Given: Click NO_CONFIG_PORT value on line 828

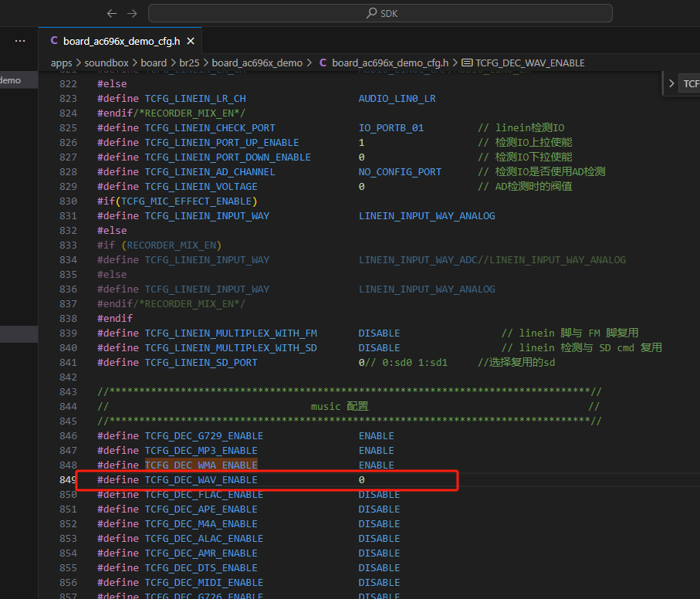Looking at the screenshot, I should 400,172.
